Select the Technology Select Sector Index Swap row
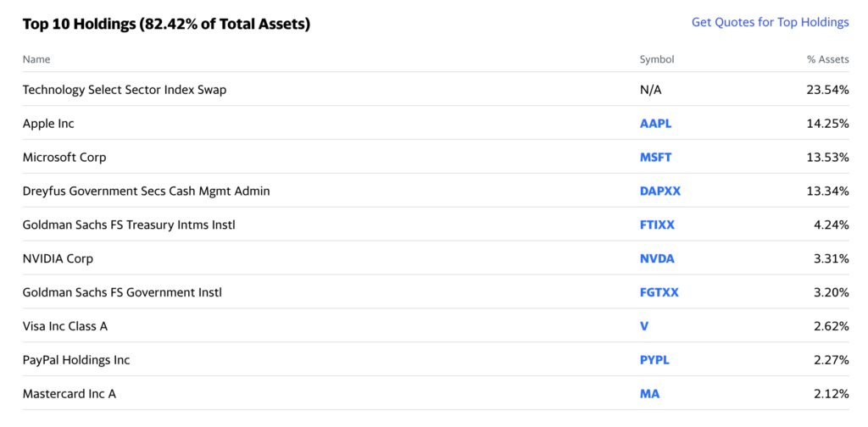The image size is (868, 427). [x=436, y=89]
